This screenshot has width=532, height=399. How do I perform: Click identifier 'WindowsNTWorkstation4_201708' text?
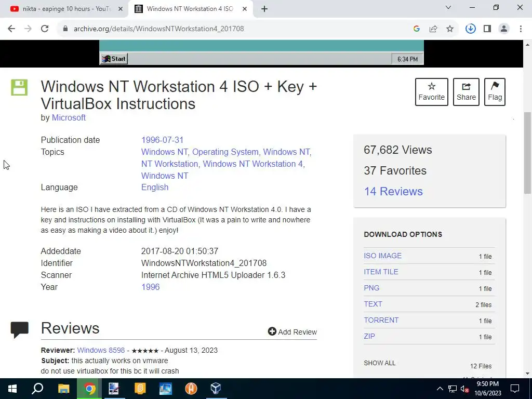coord(204,263)
